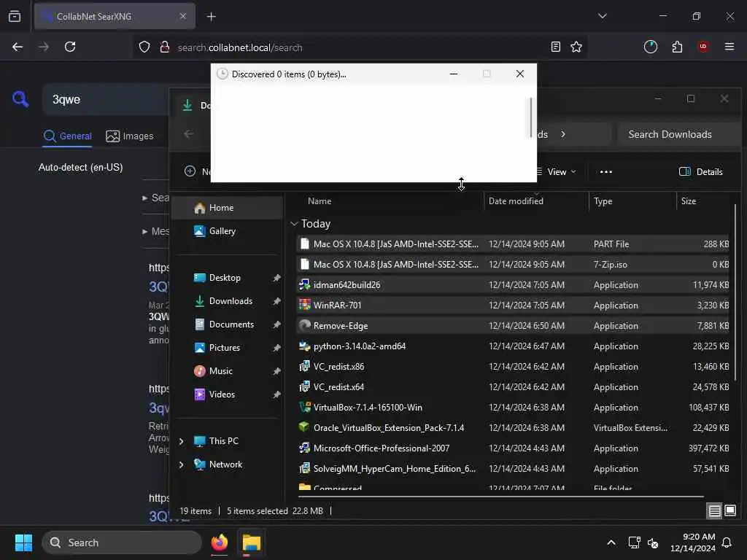Switch to SearXNG General tab
747x560 pixels.
[x=67, y=136]
